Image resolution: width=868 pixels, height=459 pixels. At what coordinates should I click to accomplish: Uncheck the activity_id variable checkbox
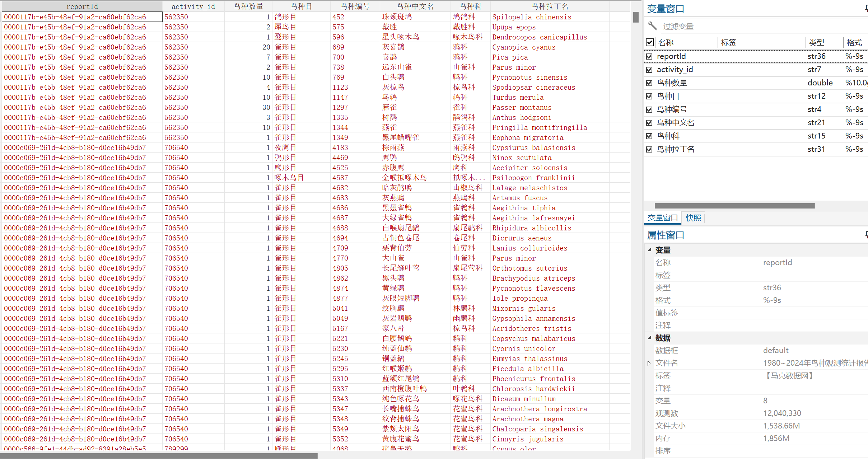pos(649,70)
